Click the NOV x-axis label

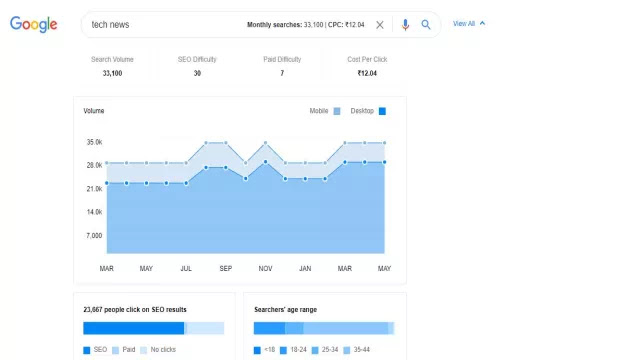[x=265, y=269]
